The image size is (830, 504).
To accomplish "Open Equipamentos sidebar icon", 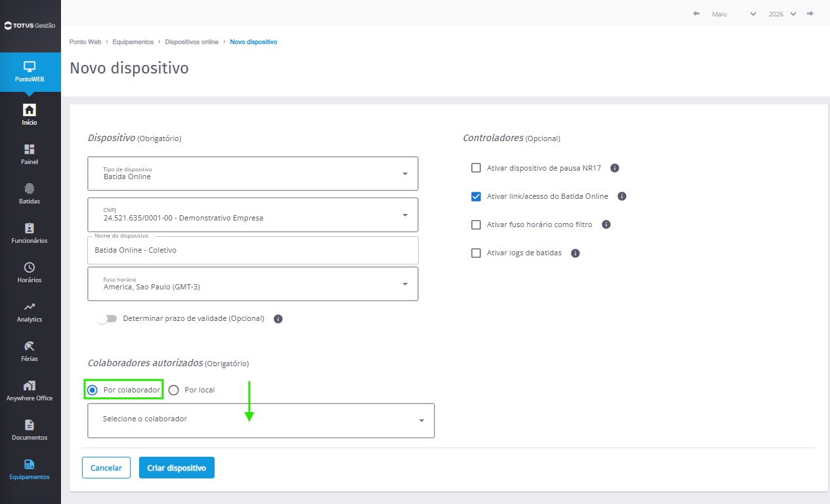I will click(30, 464).
